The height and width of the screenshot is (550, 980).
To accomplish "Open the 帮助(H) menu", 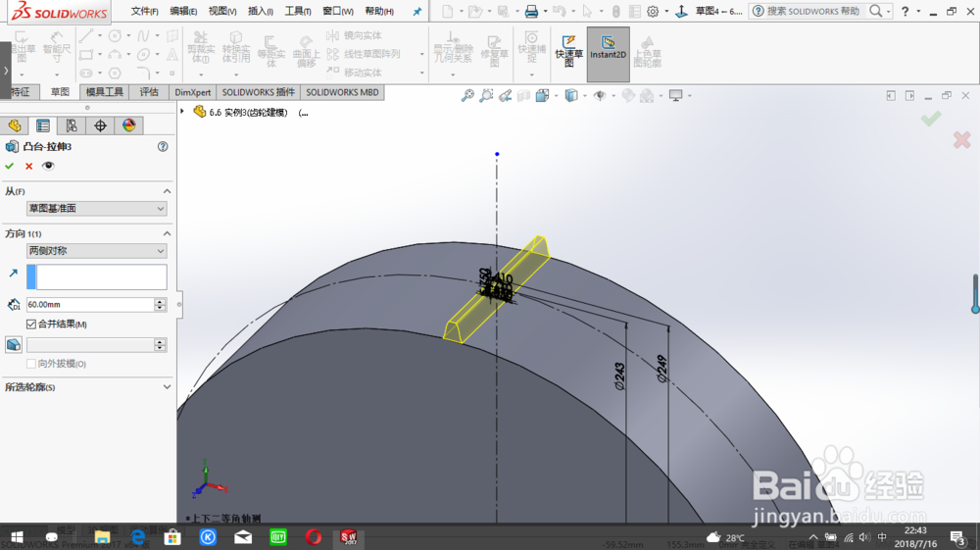I will tap(378, 11).
